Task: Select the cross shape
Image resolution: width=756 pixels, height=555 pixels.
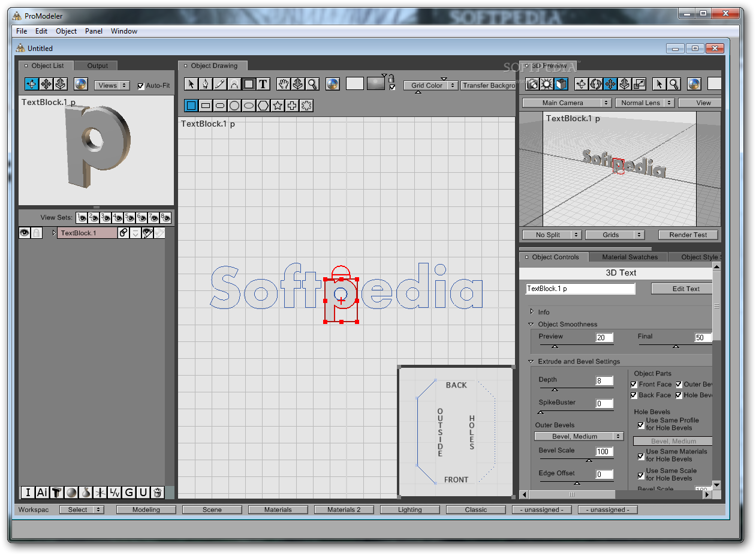Action: [x=292, y=106]
